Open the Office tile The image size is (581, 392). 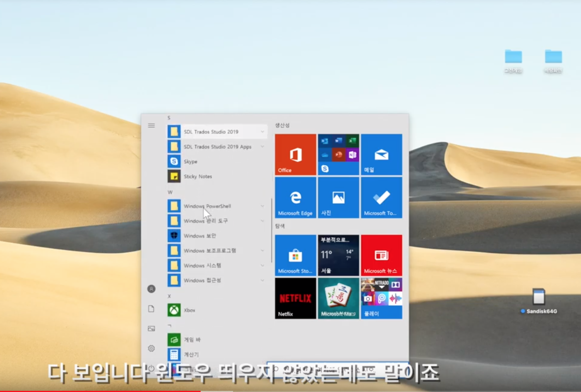295,155
